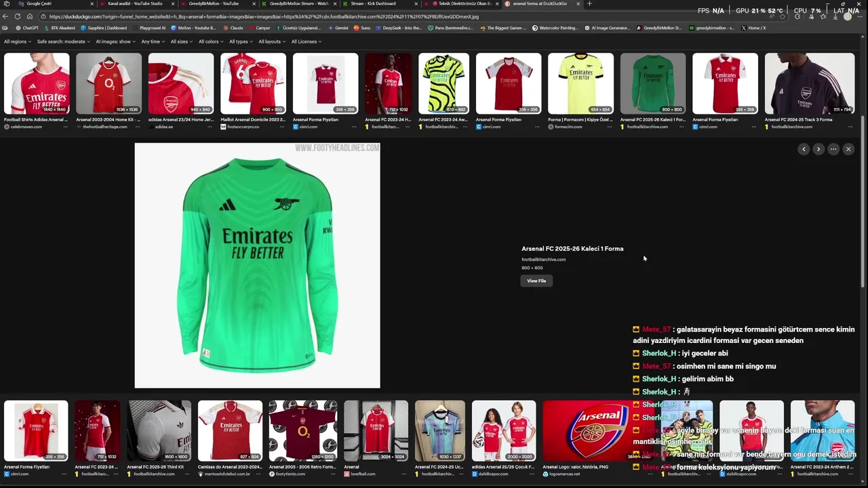The image size is (868, 488).
Task: Expand the All Licenses filter
Action: click(306, 41)
